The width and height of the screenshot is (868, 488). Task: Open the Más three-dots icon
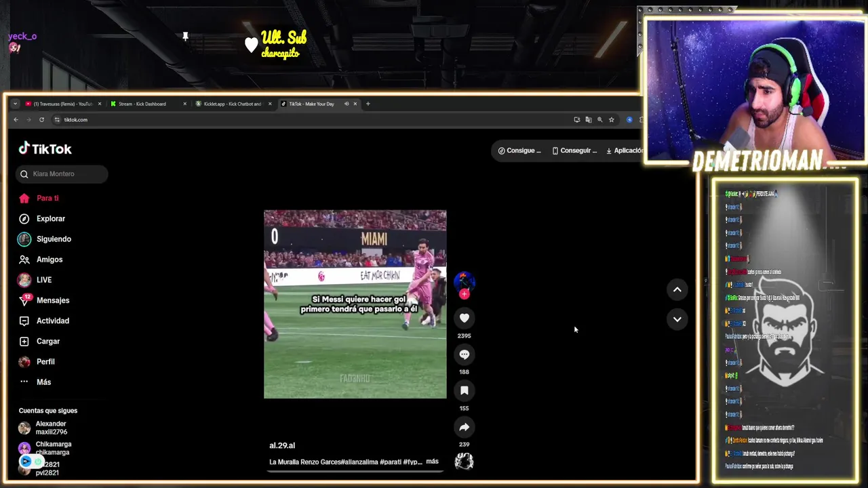point(24,382)
